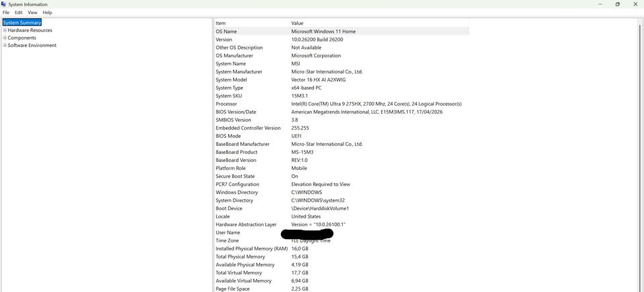
Task: Select the Boot Device row label
Action: (229, 209)
